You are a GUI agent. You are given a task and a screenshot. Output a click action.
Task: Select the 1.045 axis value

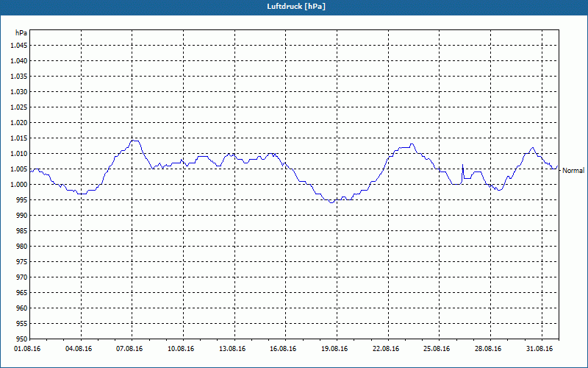tap(19, 46)
